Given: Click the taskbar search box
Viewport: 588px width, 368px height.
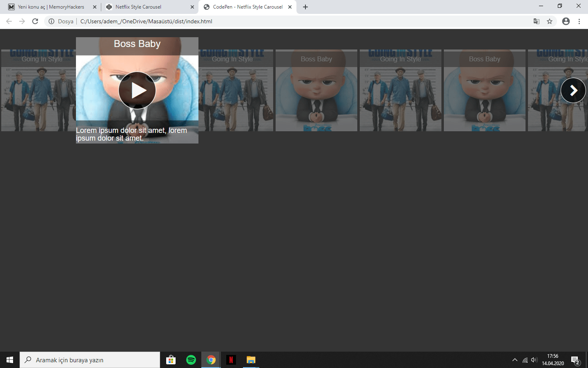Looking at the screenshot, I should [x=90, y=360].
